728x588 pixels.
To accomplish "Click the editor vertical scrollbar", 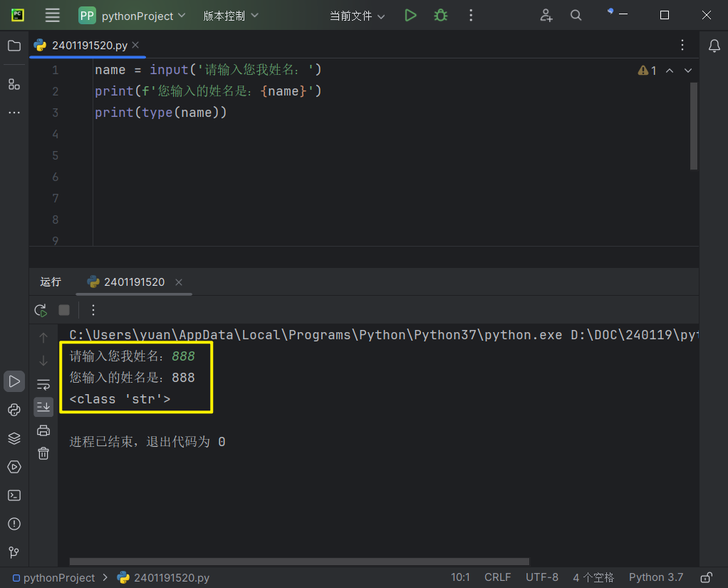I will coord(694,126).
